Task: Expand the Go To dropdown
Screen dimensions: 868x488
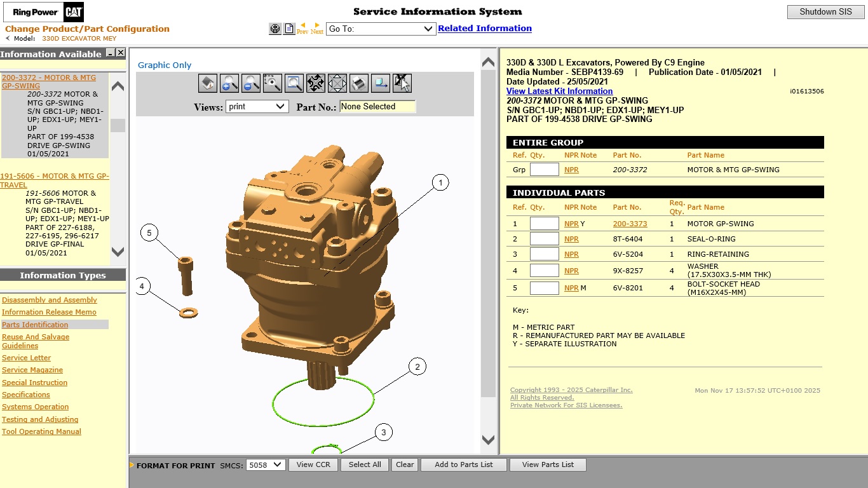Action: point(380,29)
